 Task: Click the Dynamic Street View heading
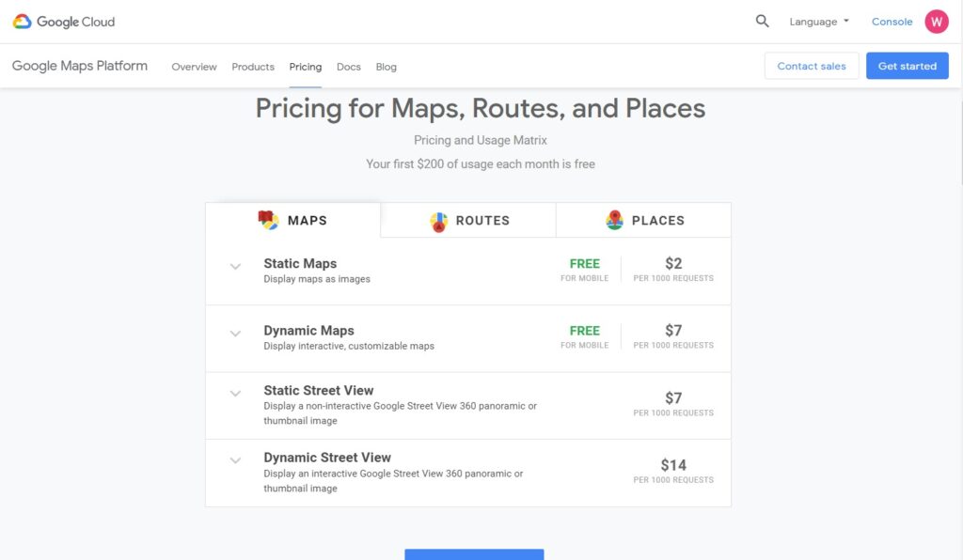(327, 458)
